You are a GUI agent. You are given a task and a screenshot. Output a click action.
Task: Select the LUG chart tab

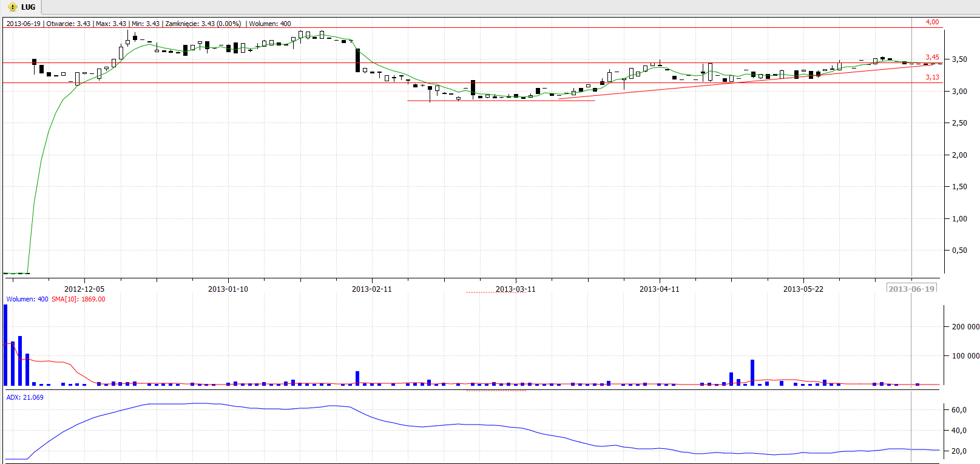tap(28, 7)
